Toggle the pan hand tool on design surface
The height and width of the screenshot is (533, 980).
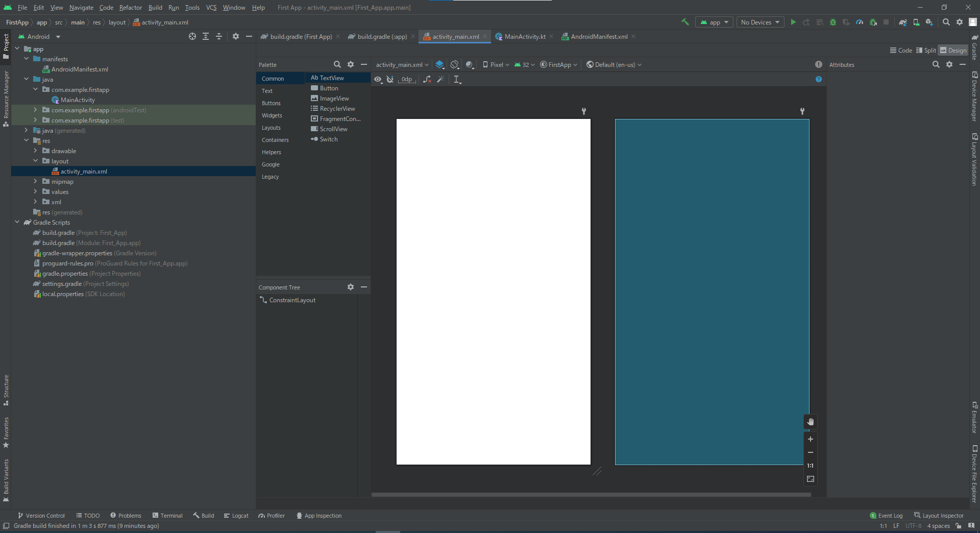click(x=811, y=422)
